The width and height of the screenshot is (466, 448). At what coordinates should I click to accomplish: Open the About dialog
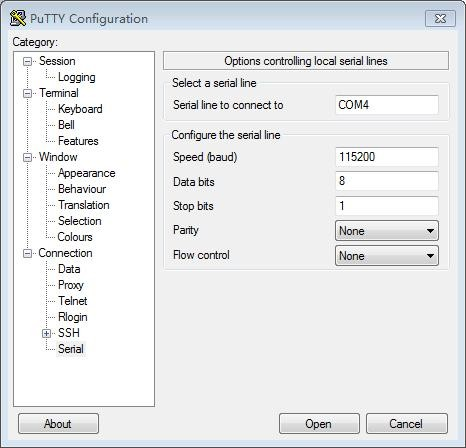[58, 424]
